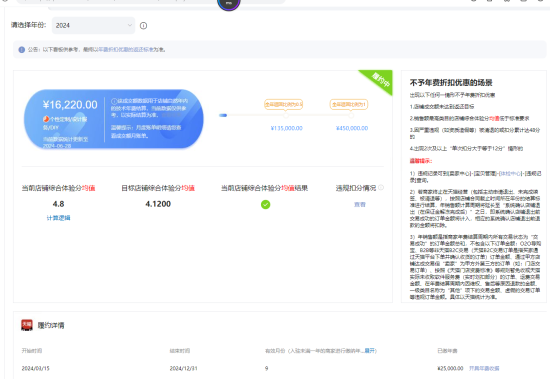Click the ¥450,000.00 progress milestone node
Screen dimensions: 550x379
[351, 115]
